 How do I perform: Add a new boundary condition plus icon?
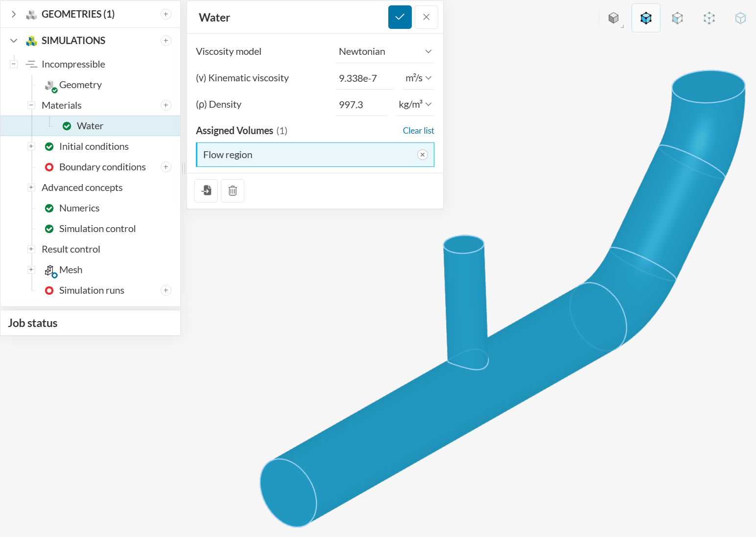click(x=166, y=167)
